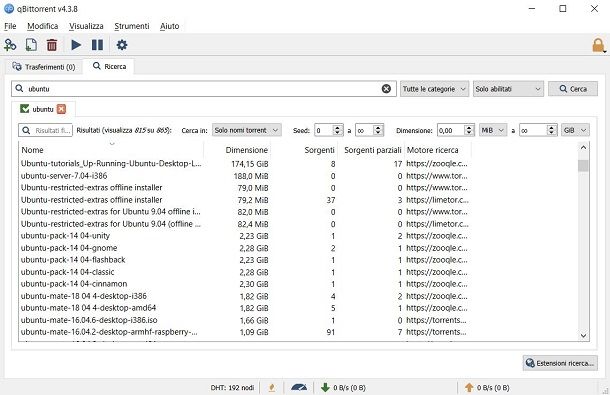610x395 pixels.
Task: Select Ubuntu-tutorials_Up-Running result row
Action: click(x=245, y=164)
